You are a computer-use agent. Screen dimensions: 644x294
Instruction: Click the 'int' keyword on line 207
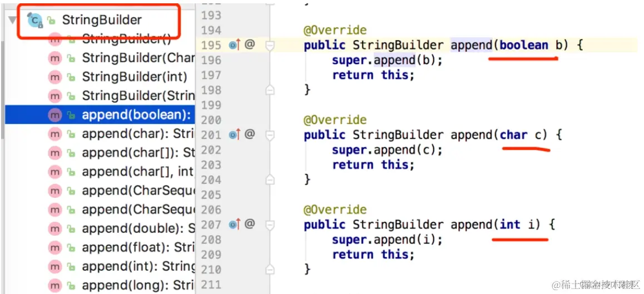tap(510, 225)
